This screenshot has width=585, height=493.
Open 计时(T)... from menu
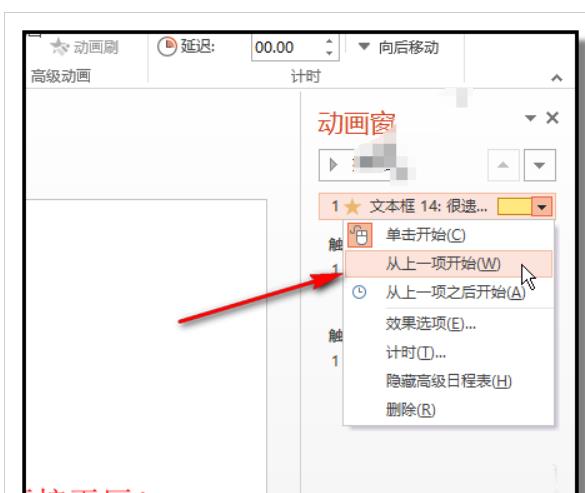pyautogui.click(x=449, y=352)
